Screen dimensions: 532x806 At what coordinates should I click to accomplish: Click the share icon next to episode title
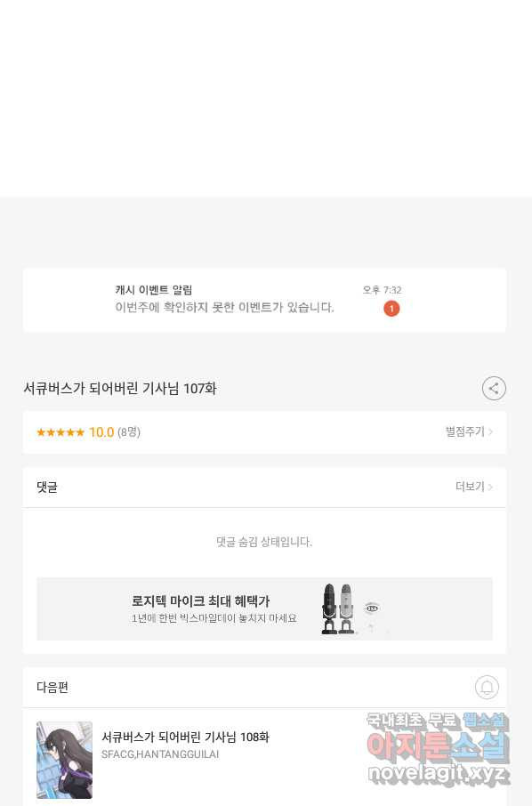pos(494,389)
